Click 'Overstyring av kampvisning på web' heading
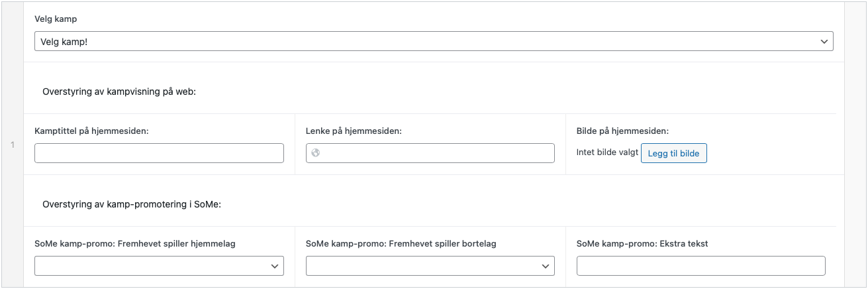 click(119, 91)
